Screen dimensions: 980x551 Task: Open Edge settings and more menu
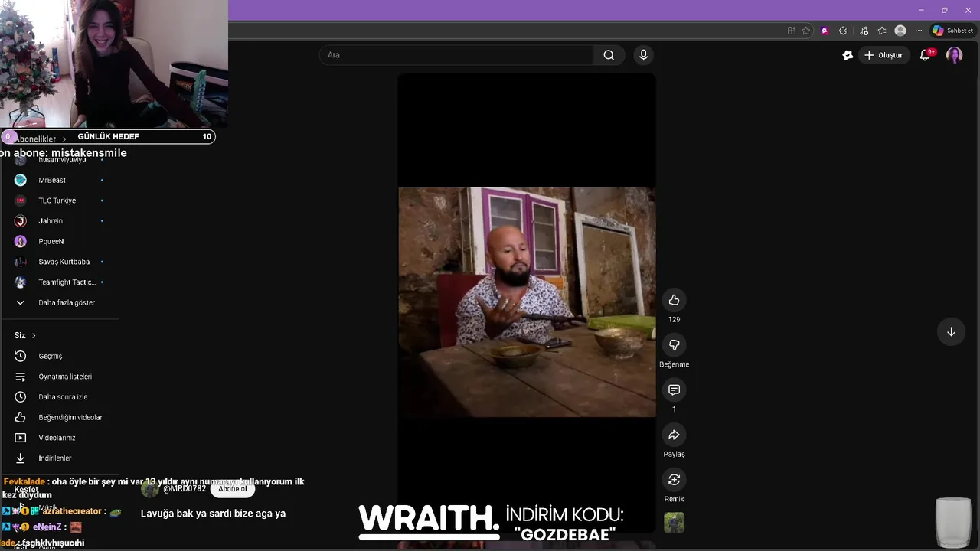[919, 31]
